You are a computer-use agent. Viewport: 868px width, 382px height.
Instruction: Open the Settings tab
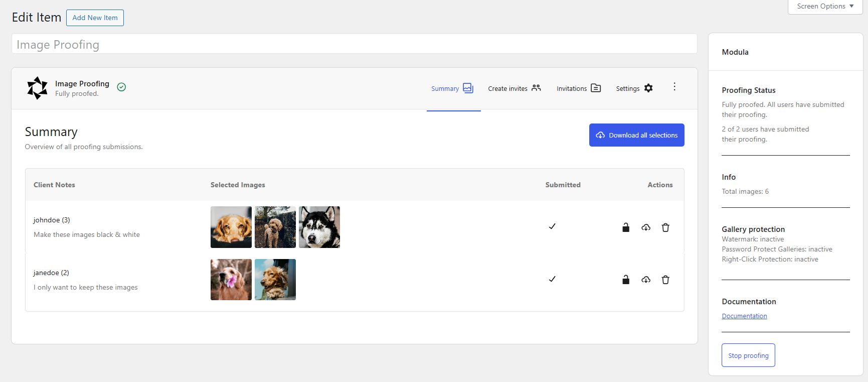634,88
